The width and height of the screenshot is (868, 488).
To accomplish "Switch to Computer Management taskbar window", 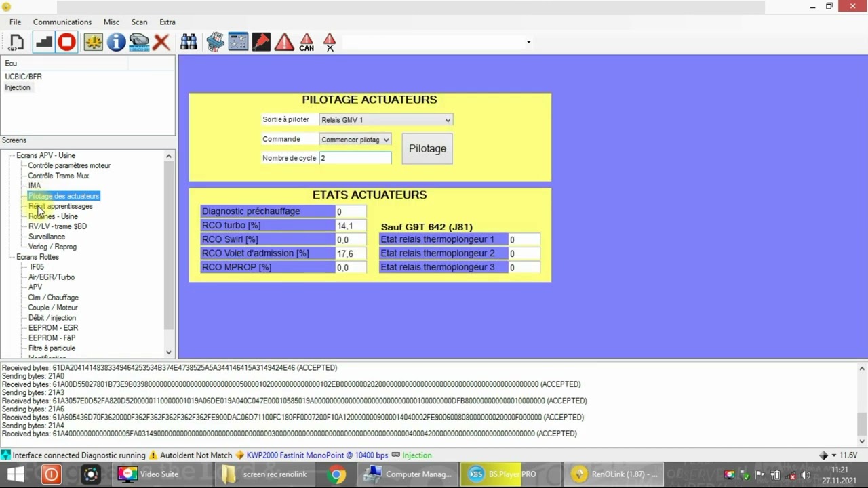I will [409, 474].
